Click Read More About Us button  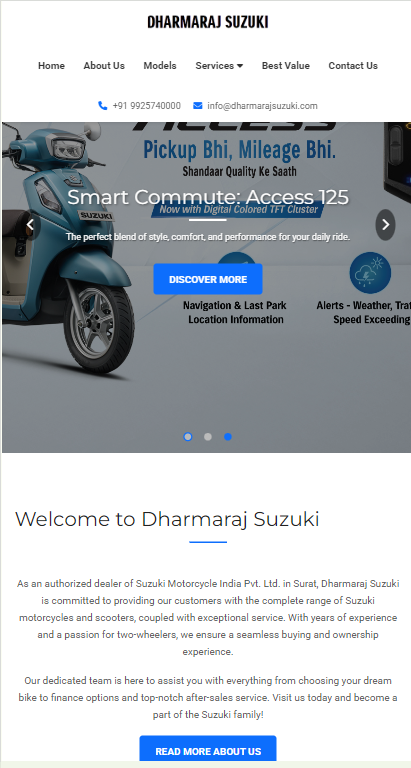(x=208, y=751)
